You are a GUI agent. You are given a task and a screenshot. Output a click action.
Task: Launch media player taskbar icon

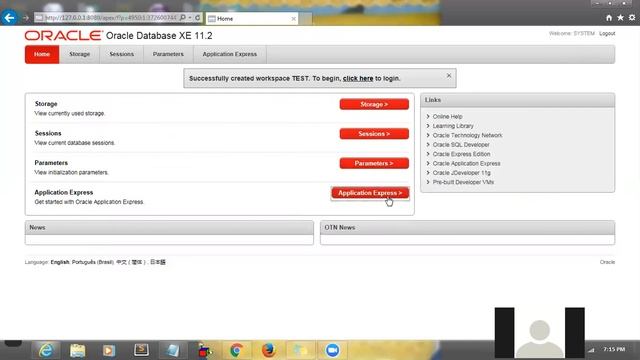point(109,350)
